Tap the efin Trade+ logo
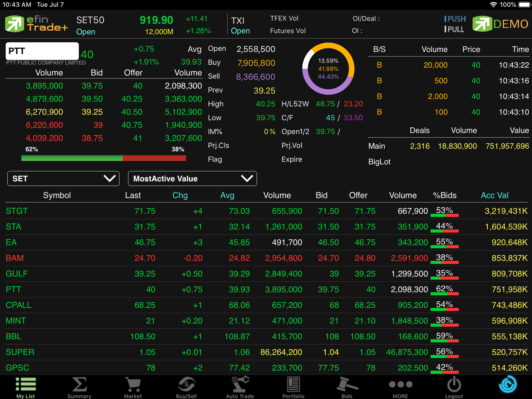This screenshot has height=399, width=532. [37, 24]
